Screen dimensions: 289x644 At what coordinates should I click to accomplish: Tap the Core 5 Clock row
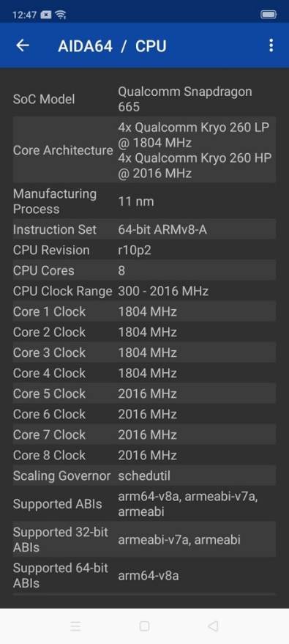(144, 393)
